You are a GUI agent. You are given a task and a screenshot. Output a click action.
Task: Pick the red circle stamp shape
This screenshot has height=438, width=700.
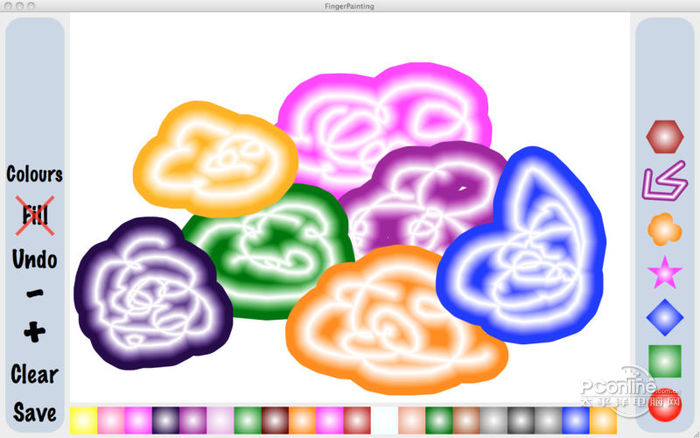[665, 405]
